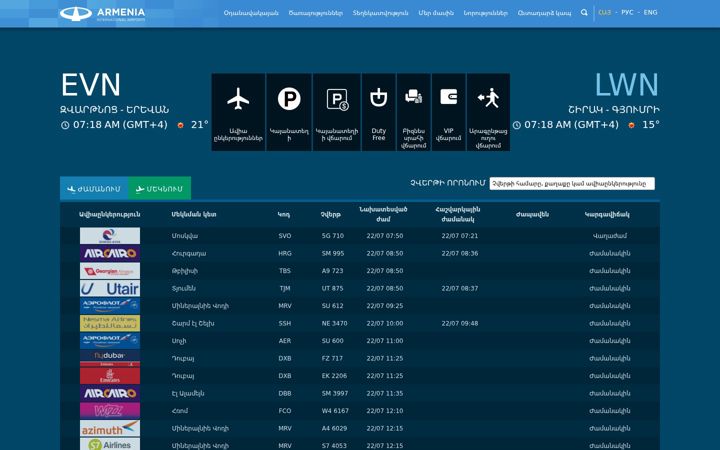Open the parking payment tile
720x450 pixels.
337,112
